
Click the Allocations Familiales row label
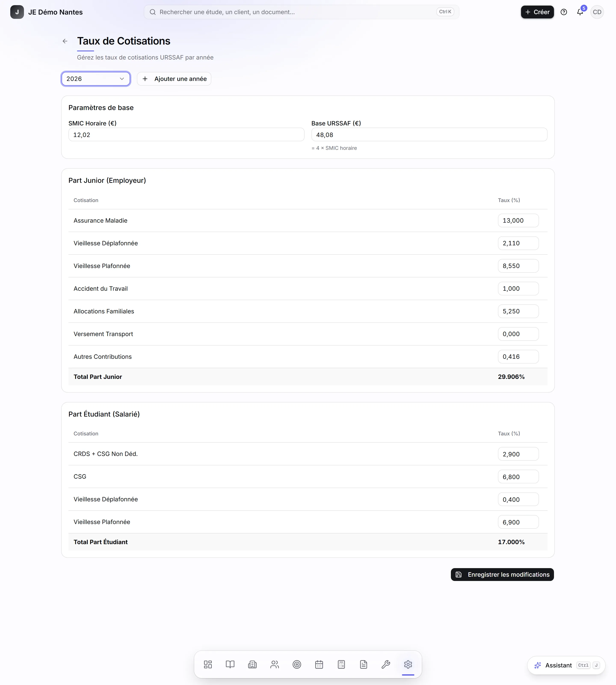click(104, 311)
